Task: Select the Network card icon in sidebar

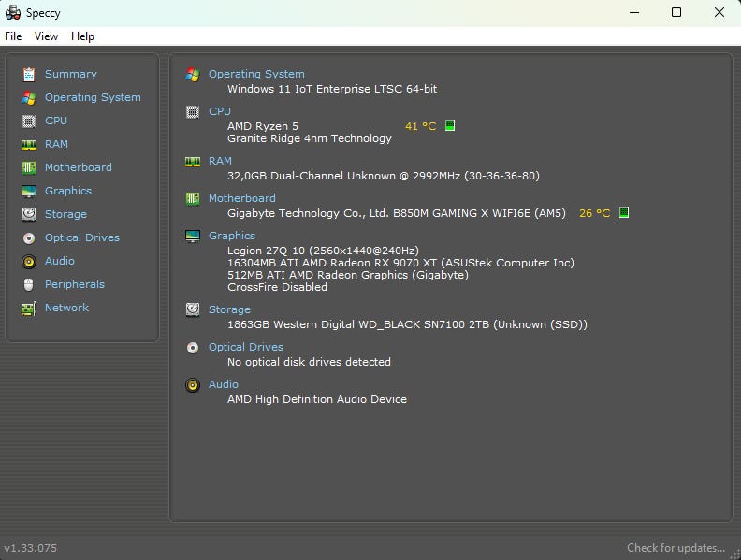Action: point(28,308)
